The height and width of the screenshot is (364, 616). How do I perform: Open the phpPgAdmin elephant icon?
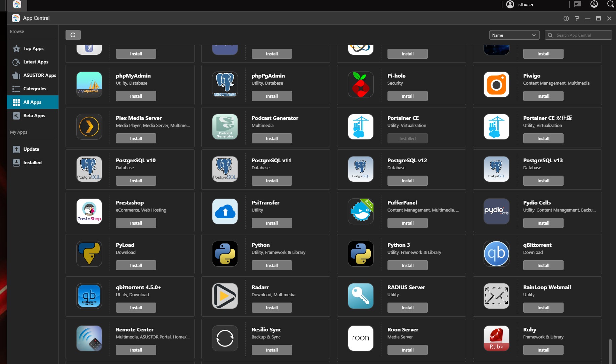pyautogui.click(x=225, y=85)
